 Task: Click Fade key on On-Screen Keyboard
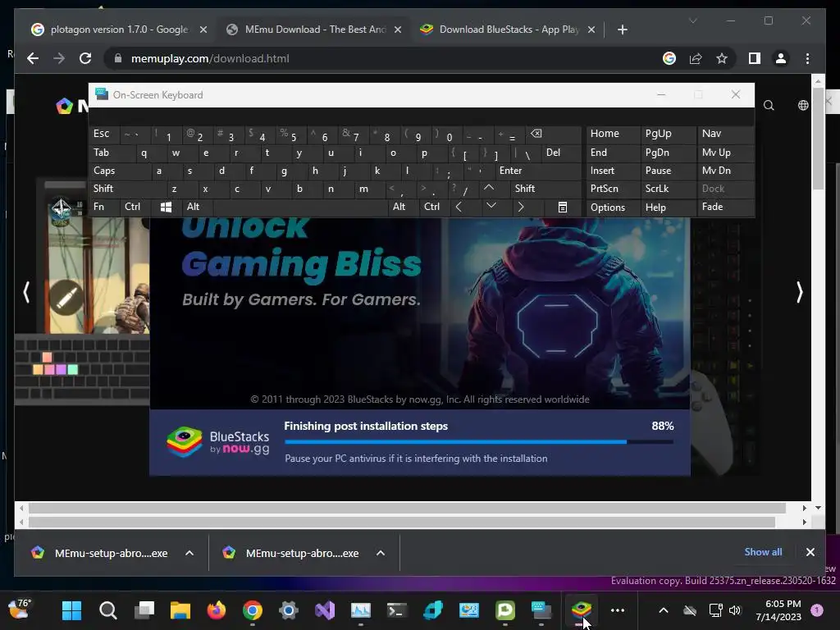725,208
